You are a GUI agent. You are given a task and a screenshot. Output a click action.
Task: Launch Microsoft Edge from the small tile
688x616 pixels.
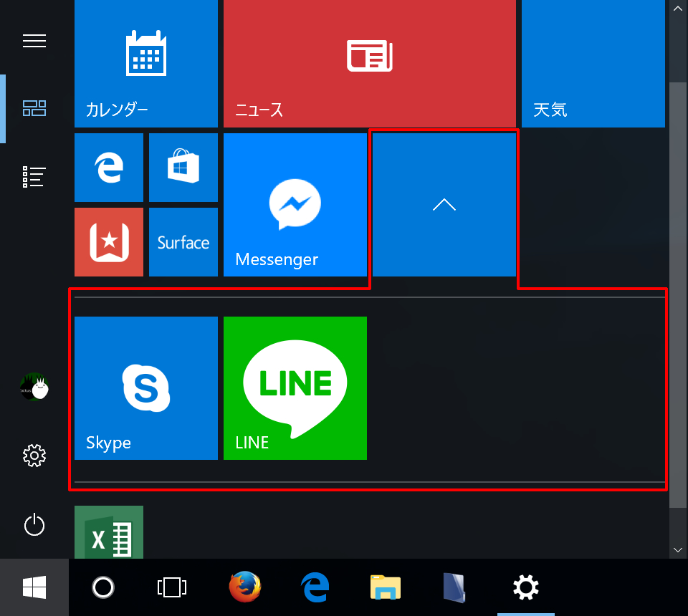coord(109,168)
